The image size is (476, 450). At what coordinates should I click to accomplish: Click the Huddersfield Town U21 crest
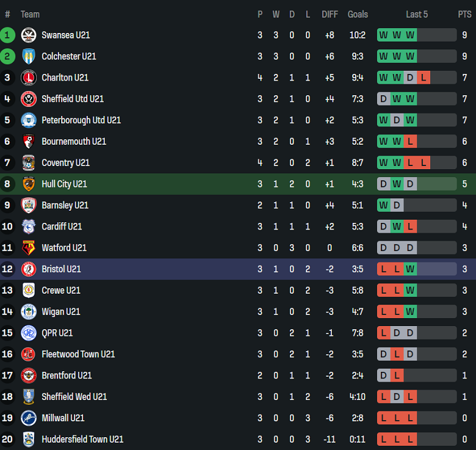point(29,440)
